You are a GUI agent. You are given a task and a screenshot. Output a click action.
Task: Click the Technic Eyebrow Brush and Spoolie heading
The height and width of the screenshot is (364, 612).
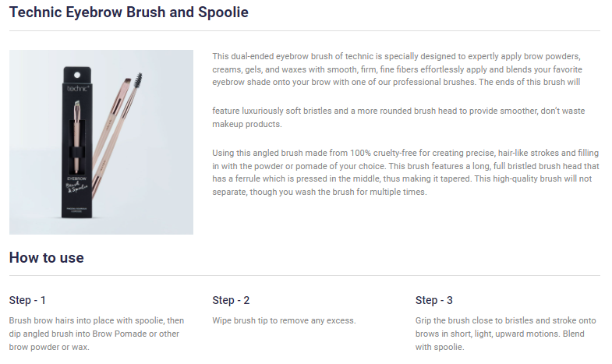pyautogui.click(x=129, y=12)
